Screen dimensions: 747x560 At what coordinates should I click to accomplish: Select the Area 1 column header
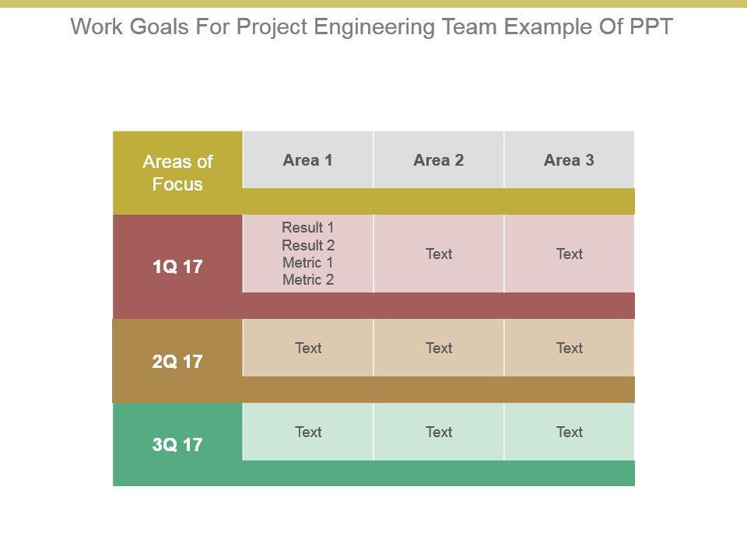click(308, 160)
